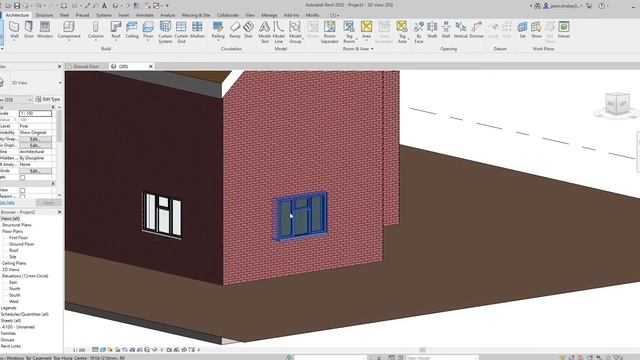The height and width of the screenshot is (360, 640).
Task: Select the Component tool
Action: pos(69,30)
